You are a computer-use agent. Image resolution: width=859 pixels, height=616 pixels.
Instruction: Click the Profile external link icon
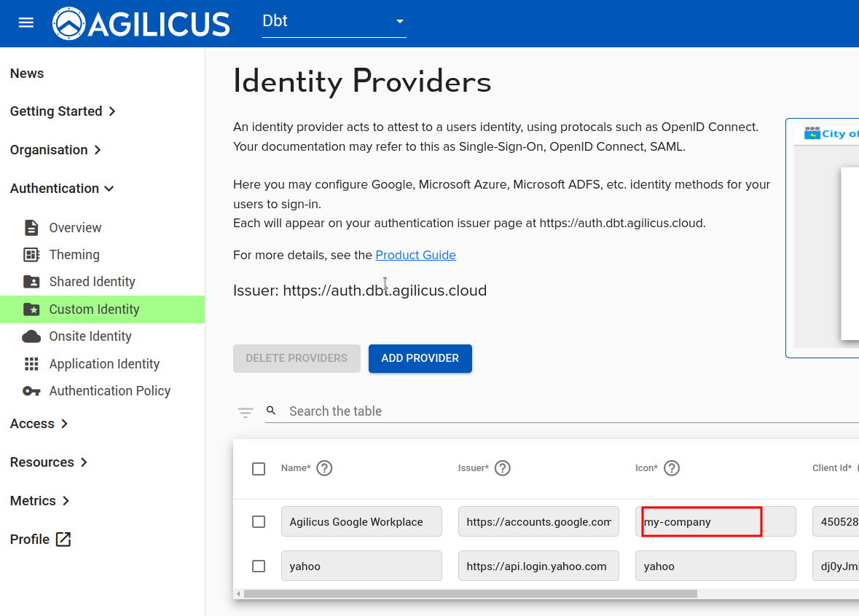point(63,540)
